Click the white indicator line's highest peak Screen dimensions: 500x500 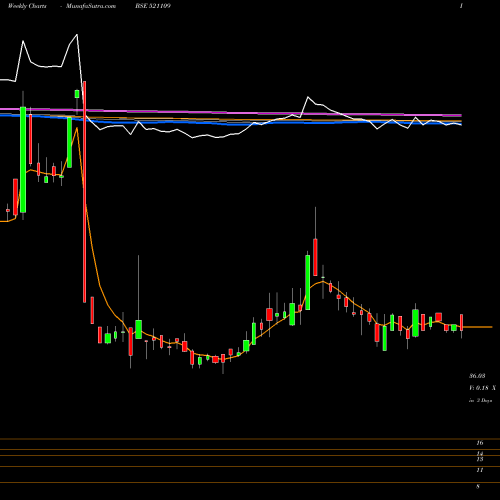click(x=77, y=35)
